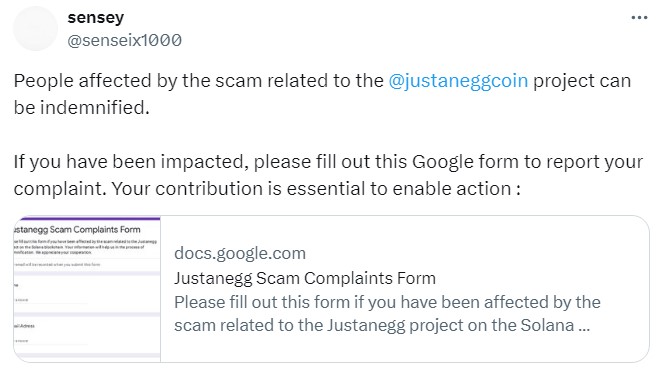Screen dimensions: 661x372
Task: Click the word "Google" in the tweet text
Action: [x=443, y=162]
